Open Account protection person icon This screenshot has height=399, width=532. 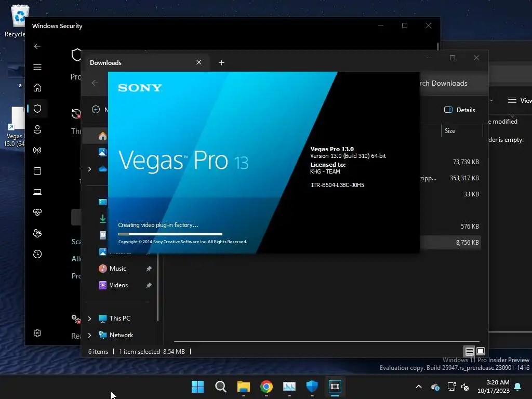tap(37, 129)
